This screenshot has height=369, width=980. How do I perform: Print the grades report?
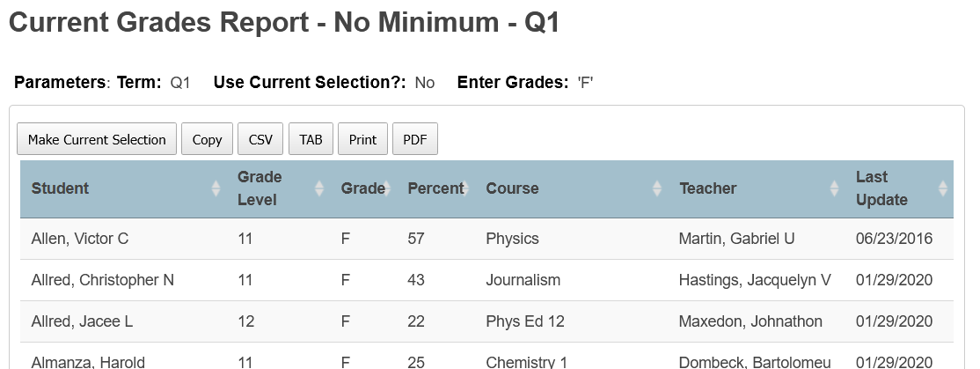pyautogui.click(x=362, y=139)
